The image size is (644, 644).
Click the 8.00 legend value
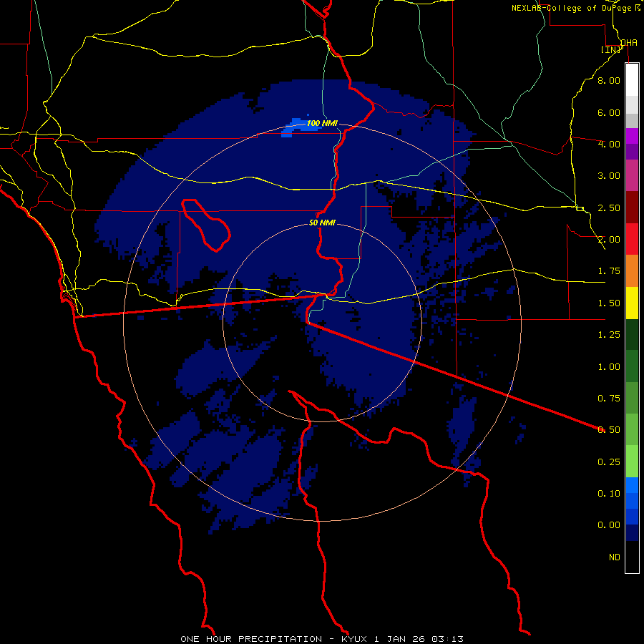click(x=609, y=80)
